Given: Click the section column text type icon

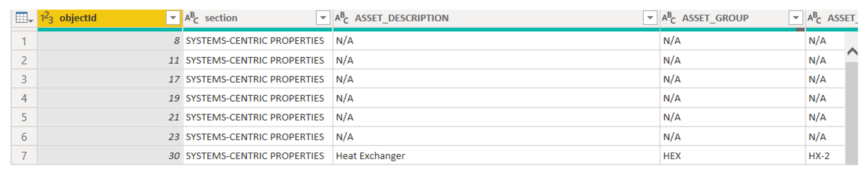Looking at the screenshot, I should 191,18.
